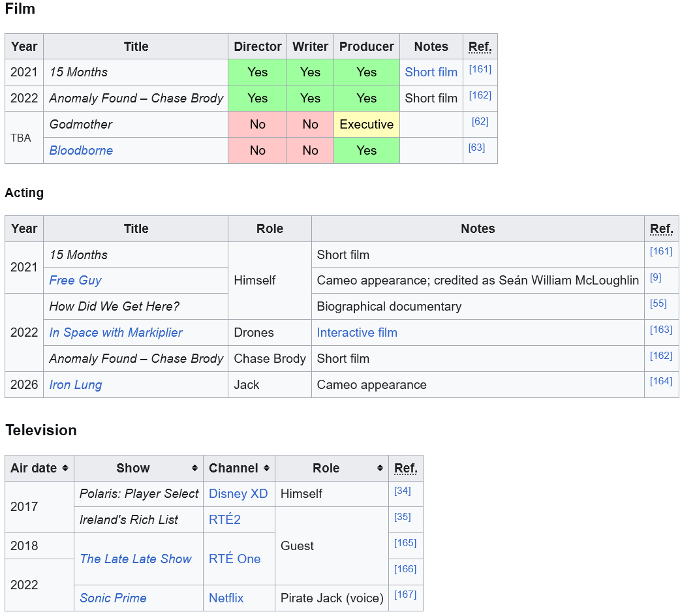Open reference [55] for How Did We Get Here?
This screenshot has width=680, height=616.
tap(658, 303)
